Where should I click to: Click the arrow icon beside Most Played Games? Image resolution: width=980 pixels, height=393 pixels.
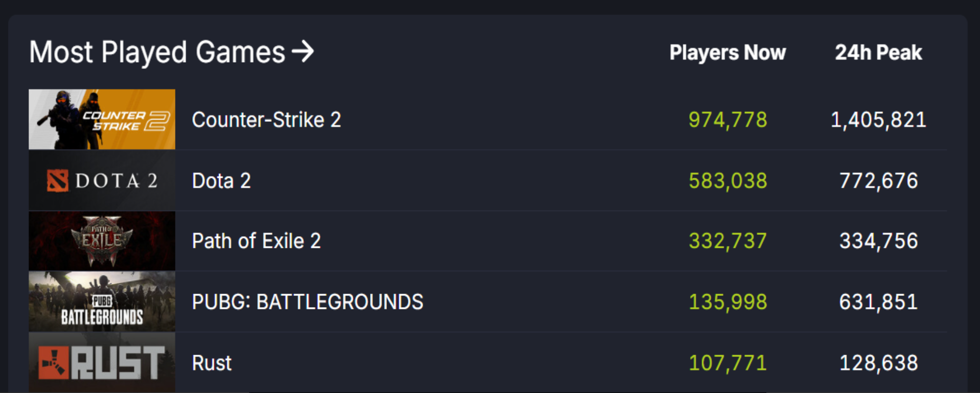coord(303,51)
